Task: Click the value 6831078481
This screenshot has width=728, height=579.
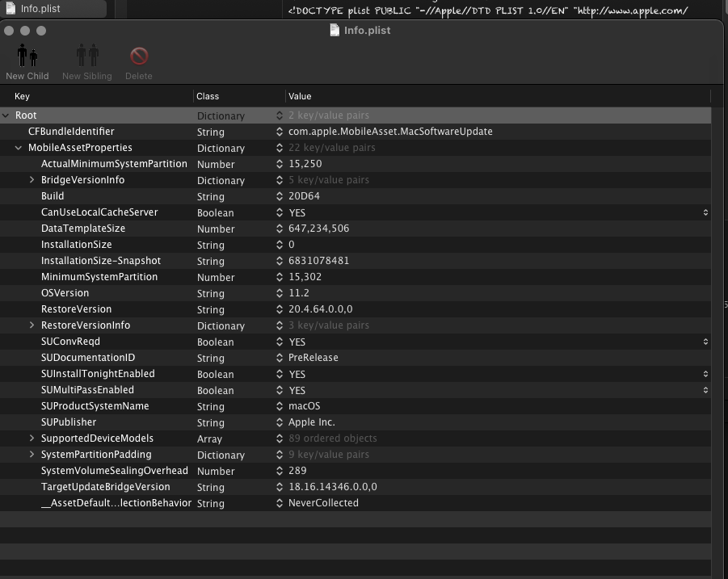Action: tap(319, 261)
